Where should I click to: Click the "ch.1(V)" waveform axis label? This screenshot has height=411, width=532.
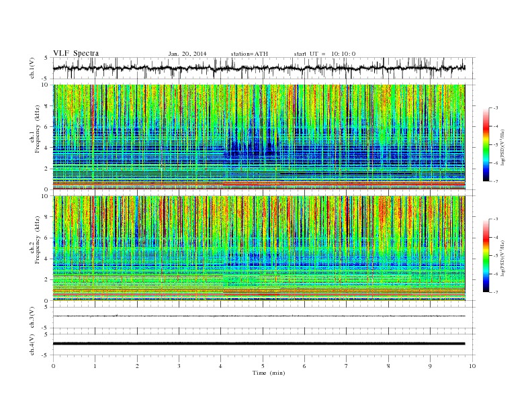[x=32, y=68]
